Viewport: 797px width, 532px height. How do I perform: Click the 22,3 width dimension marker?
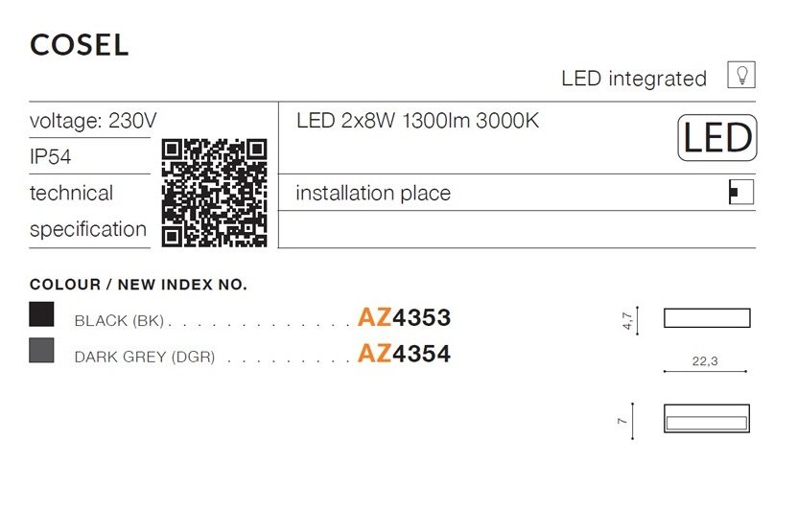[706, 361]
